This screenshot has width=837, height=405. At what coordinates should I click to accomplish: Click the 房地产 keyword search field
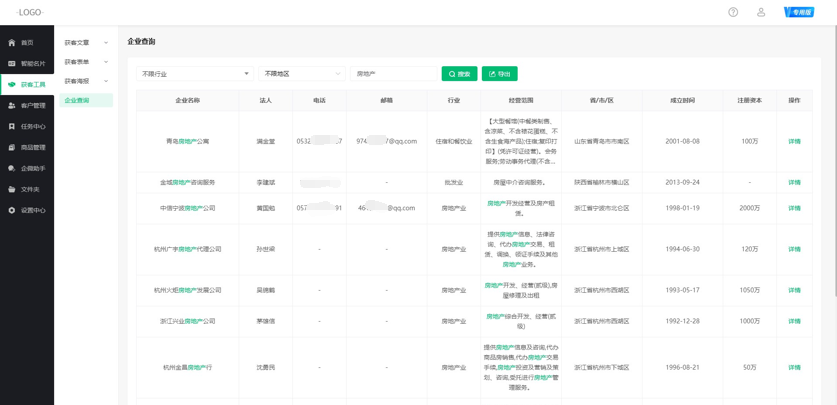[x=392, y=74]
